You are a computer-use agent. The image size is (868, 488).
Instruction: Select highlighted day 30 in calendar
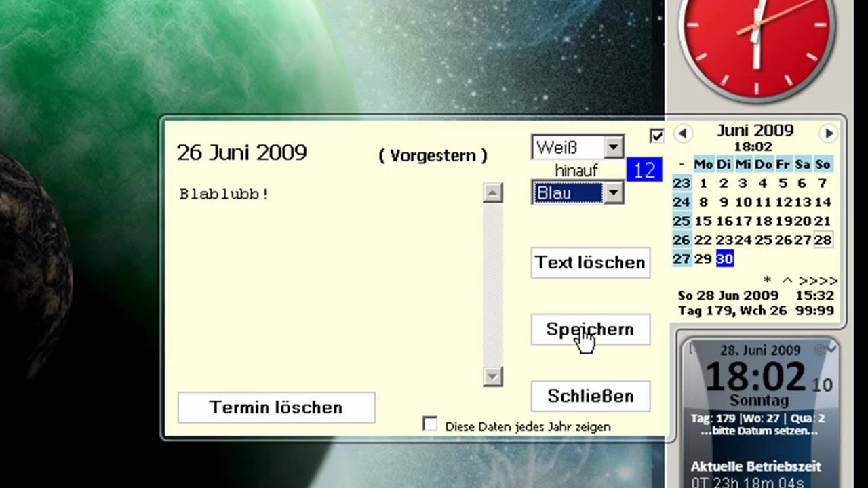pos(724,259)
